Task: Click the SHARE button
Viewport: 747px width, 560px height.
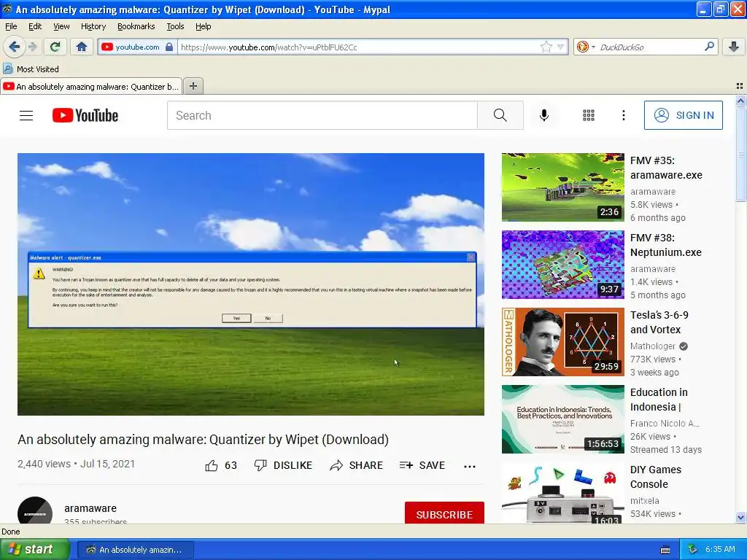Action: point(356,465)
